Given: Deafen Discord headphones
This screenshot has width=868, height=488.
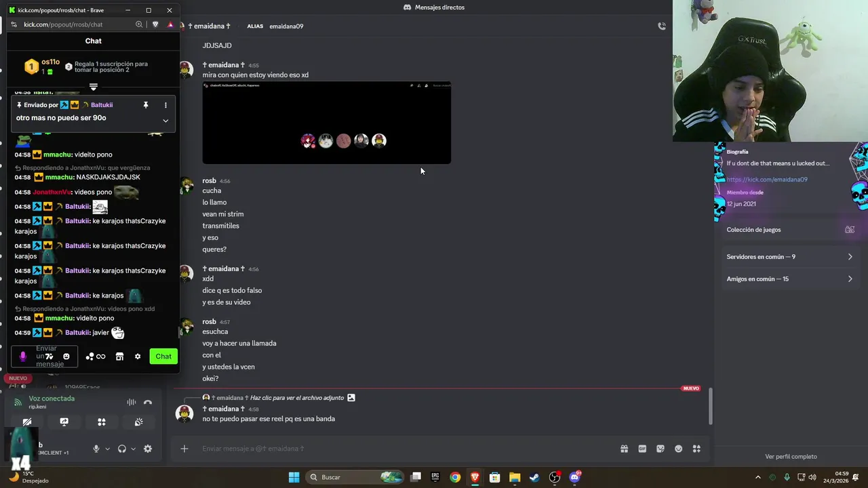Looking at the screenshot, I should click(x=122, y=449).
